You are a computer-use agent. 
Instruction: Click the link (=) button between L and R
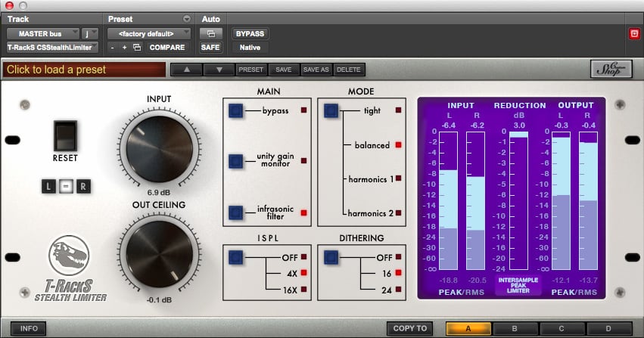66,185
